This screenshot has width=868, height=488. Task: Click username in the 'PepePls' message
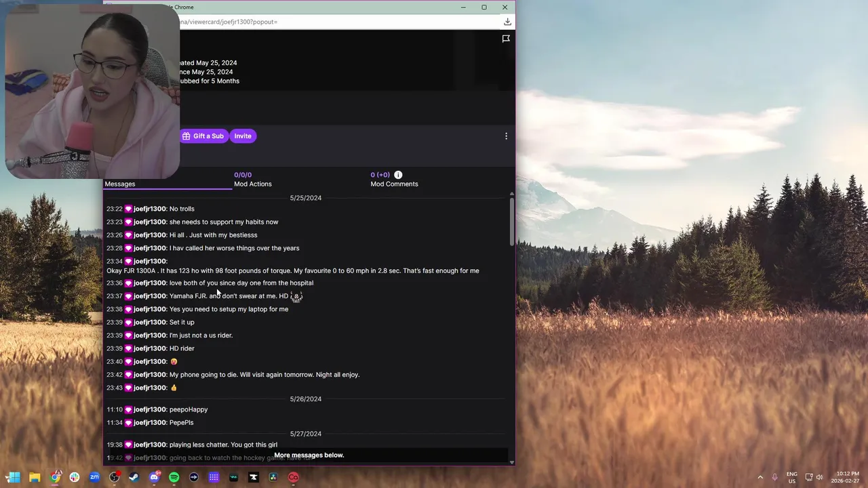(149, 422)
